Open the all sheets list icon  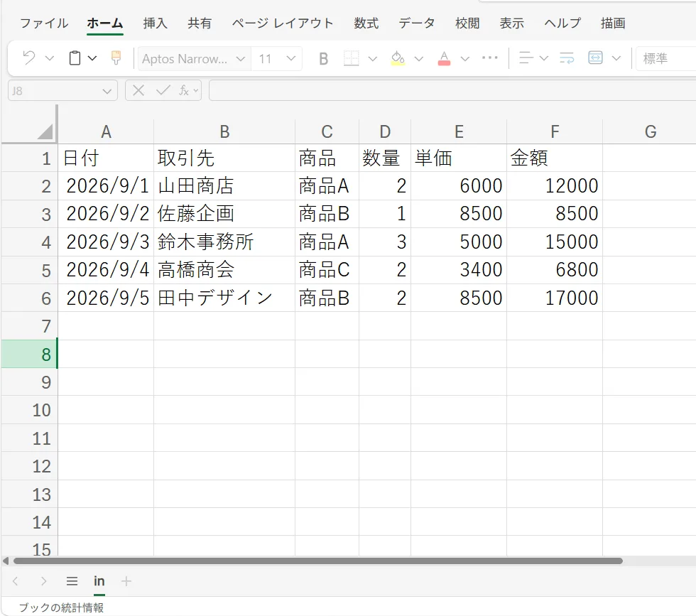(72, 581)
